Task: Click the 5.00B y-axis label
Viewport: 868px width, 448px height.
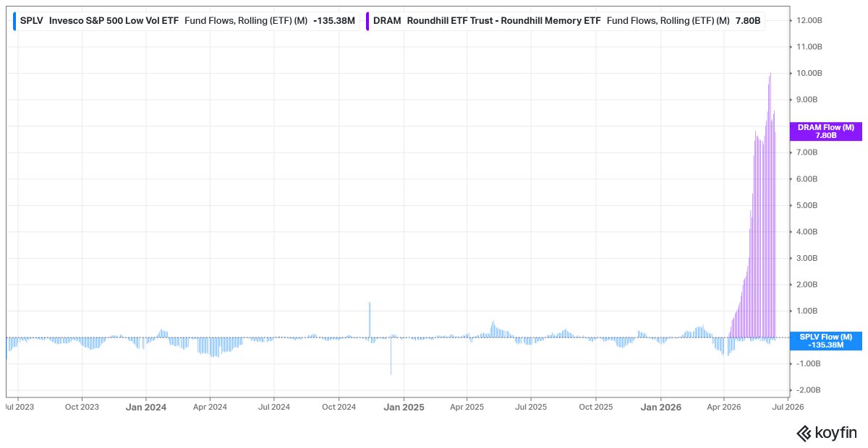Action: 806,205
